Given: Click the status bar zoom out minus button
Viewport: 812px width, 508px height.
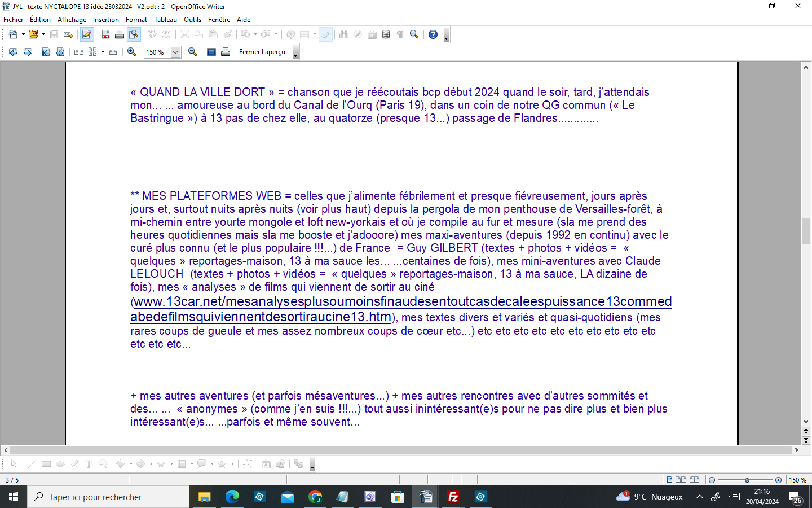Looking at the screenshot, I should point(712,480).
